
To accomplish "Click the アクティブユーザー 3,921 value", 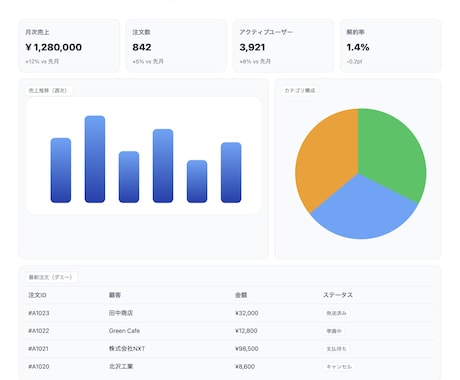I will (252, 47).
